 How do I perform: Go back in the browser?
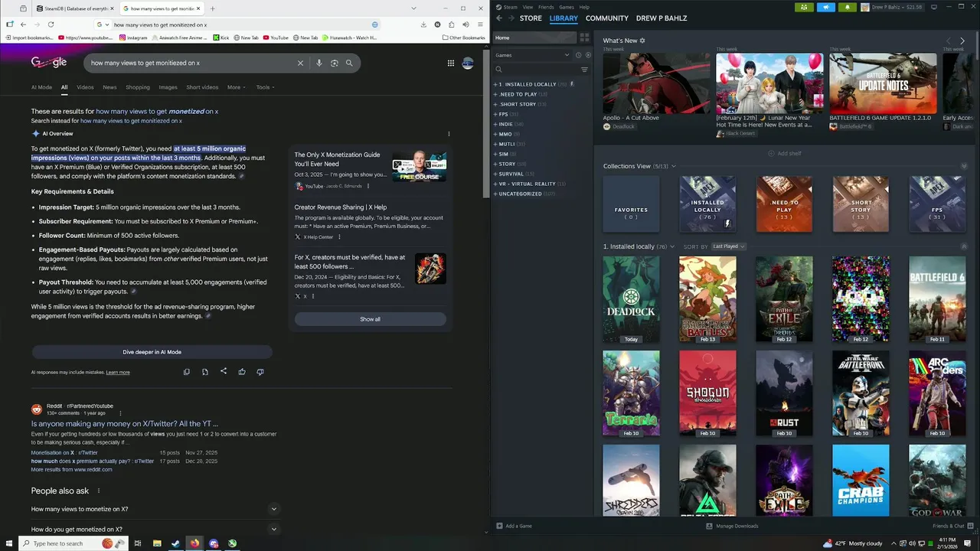[23, 24]
